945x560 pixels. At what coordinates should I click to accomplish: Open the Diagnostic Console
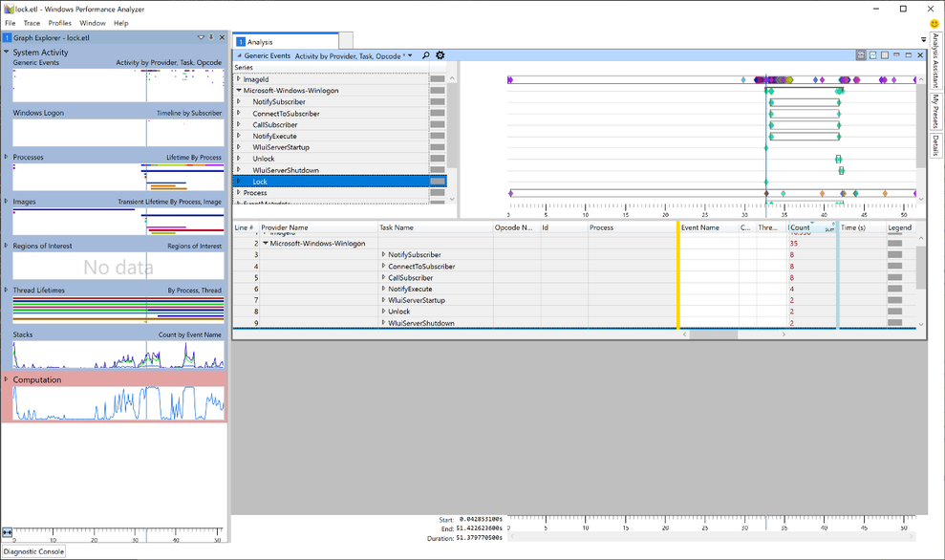(33, 551)
